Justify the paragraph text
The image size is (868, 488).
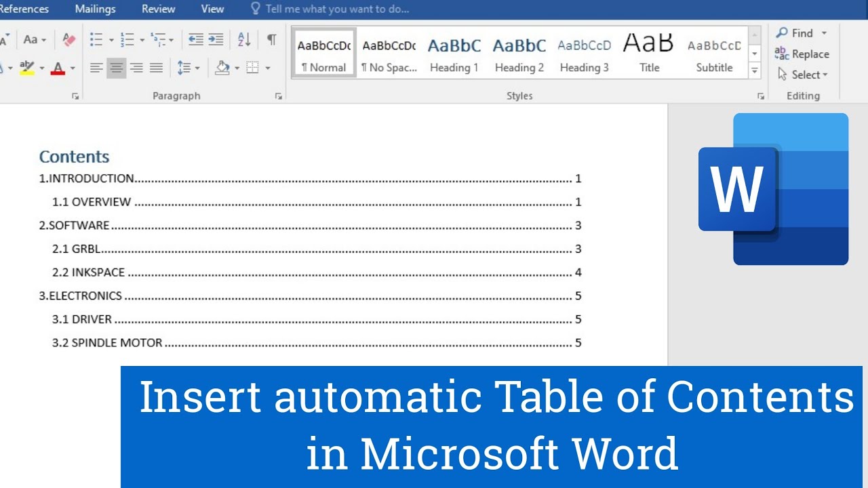(157, 68)
